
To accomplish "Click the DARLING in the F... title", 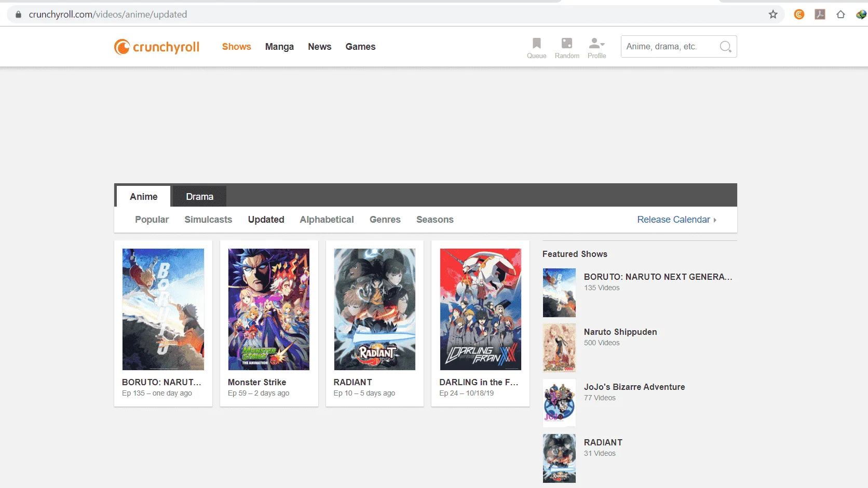I will (x=479, y=382).
